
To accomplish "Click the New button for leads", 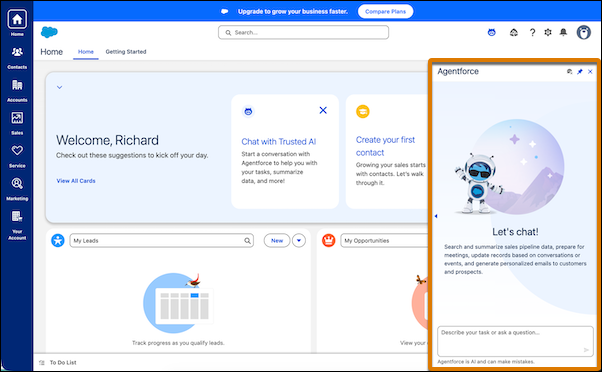I will [277, 241].
